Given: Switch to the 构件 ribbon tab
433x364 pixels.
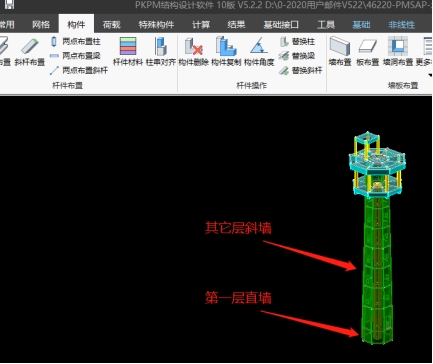Looking at the screenshot, I should tap(76, 25).
